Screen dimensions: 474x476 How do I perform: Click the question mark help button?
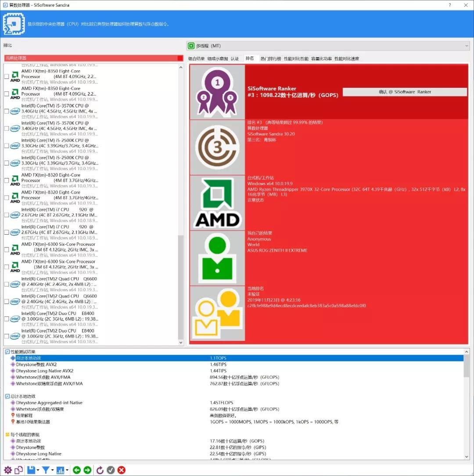coord(450,5)
